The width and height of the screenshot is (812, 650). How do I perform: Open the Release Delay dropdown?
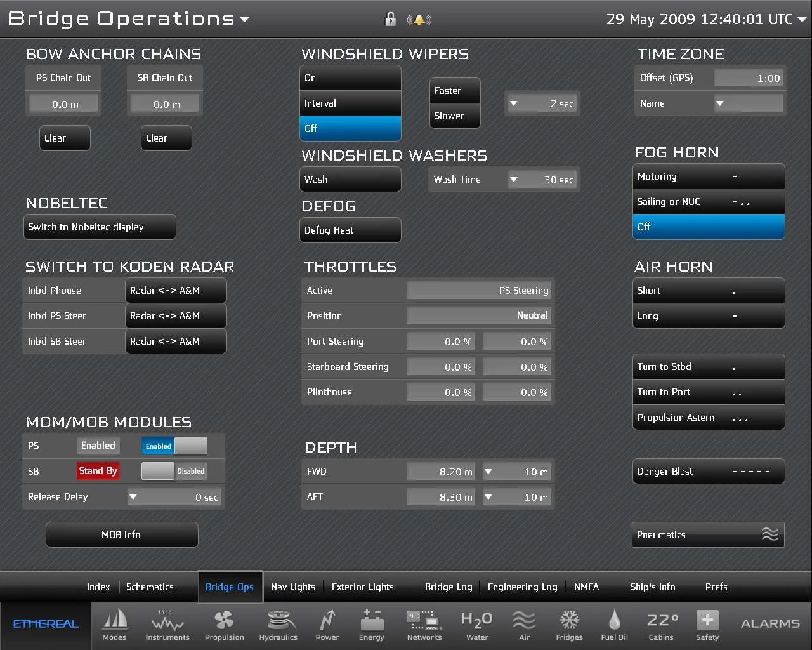133,497
